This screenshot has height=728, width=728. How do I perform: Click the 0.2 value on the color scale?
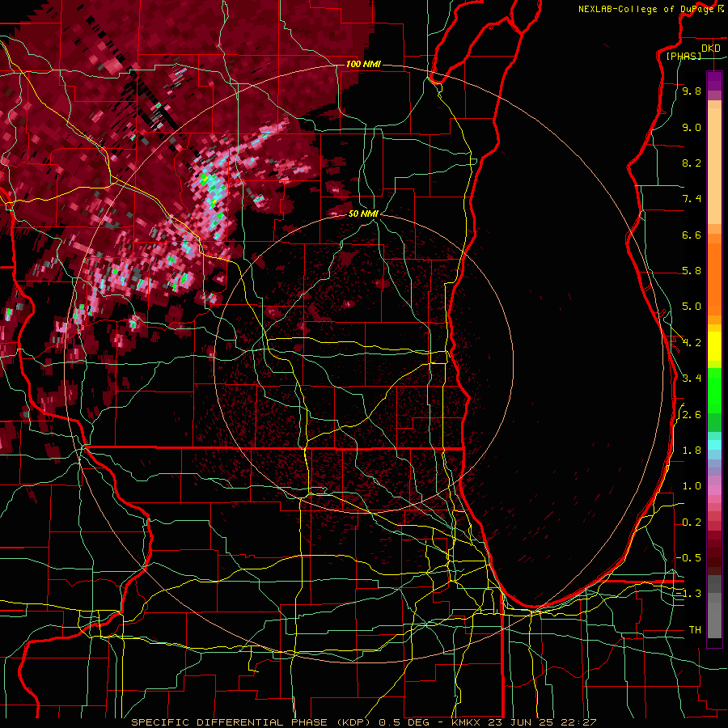coord(692,523)
